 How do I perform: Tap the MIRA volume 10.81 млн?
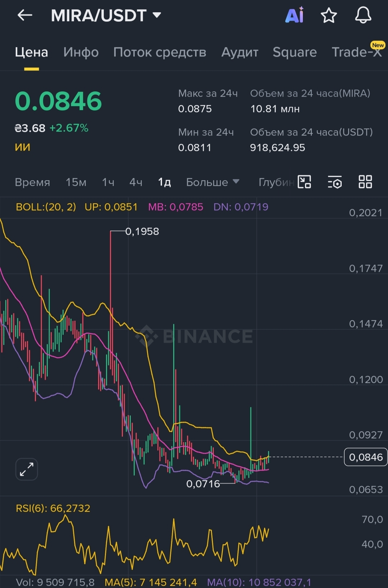[275, 109]
